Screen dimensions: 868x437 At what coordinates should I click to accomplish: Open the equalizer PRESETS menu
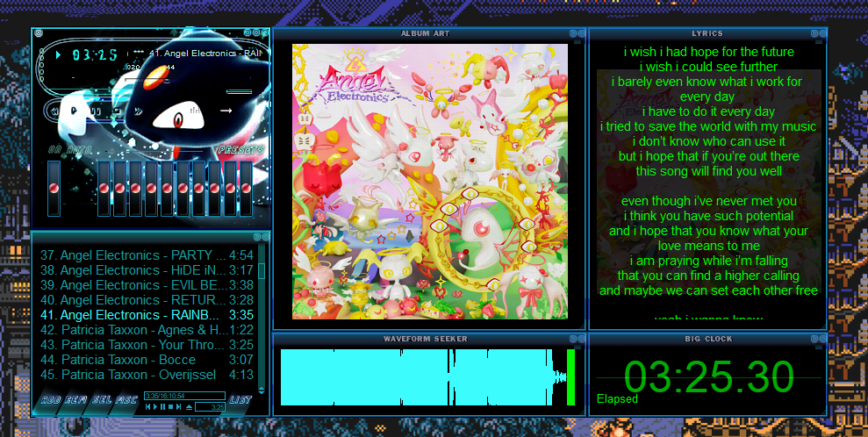(x=240, y=150)
